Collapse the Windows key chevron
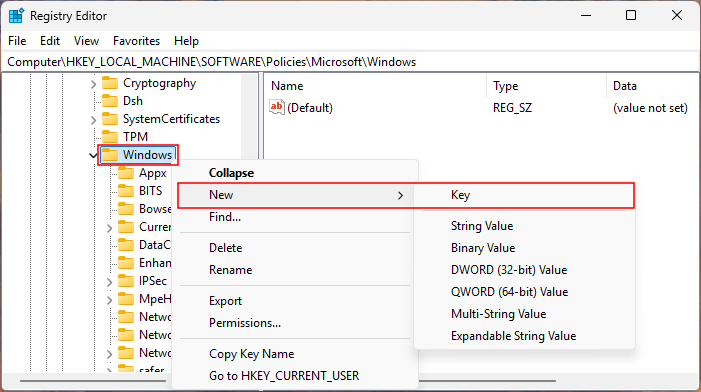 93,156
